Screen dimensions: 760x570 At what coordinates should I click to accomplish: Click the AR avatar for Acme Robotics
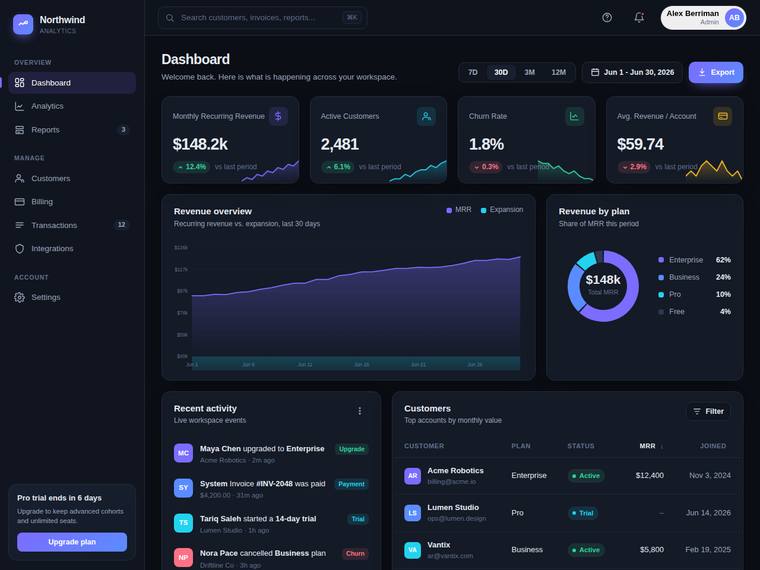click(x=412, y=475)
